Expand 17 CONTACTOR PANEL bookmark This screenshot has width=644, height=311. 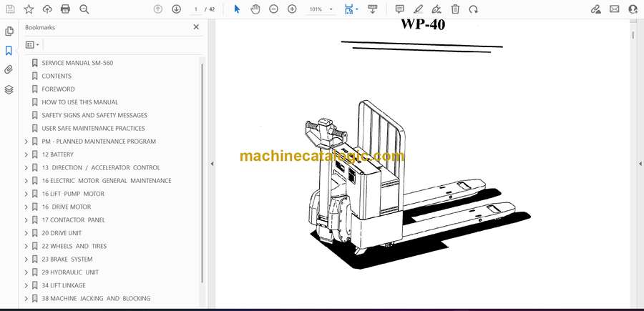(x=26, y=220)
